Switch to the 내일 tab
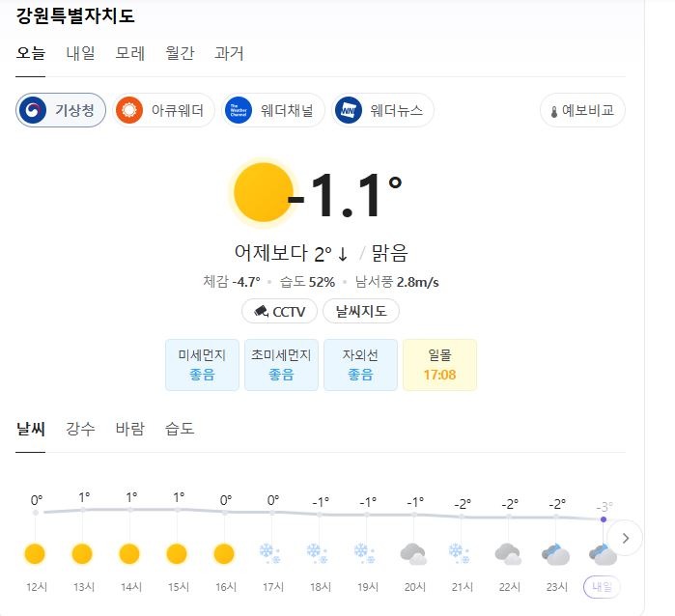This screenshot has width=675, height=616. tap(80, 53)
